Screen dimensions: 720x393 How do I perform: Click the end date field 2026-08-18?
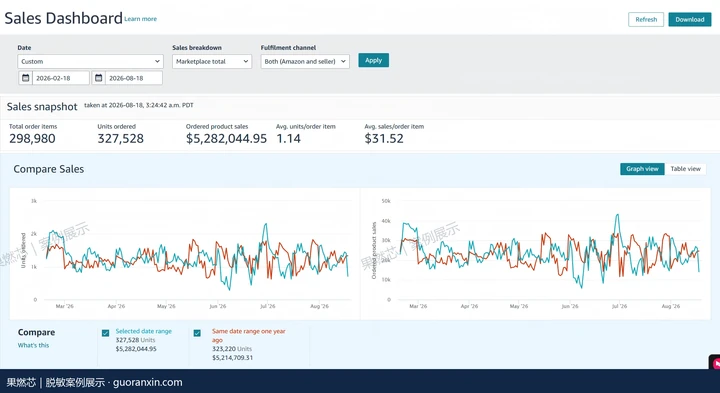click(x=134, y=78)
